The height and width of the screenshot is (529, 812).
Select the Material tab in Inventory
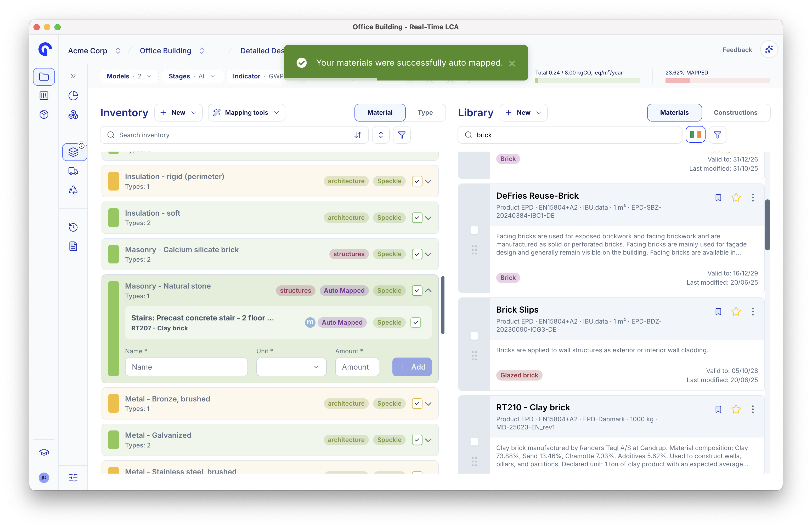click(x=380, y=112)
